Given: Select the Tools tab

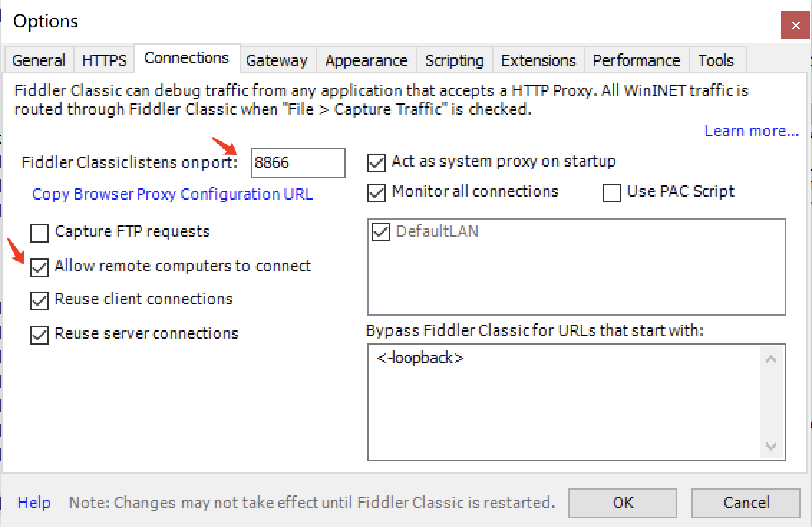Looking at the screenshot, I should pos(716,60).
